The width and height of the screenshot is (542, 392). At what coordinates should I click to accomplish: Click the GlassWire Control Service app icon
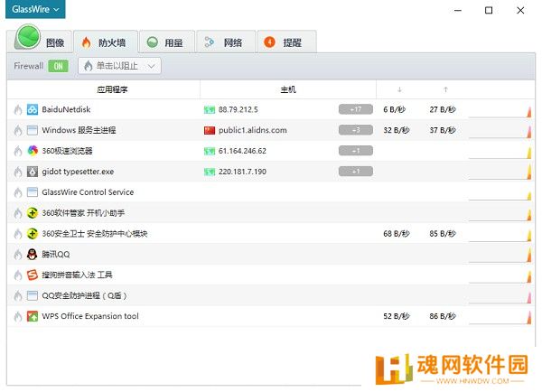click(x=33, y=192)
